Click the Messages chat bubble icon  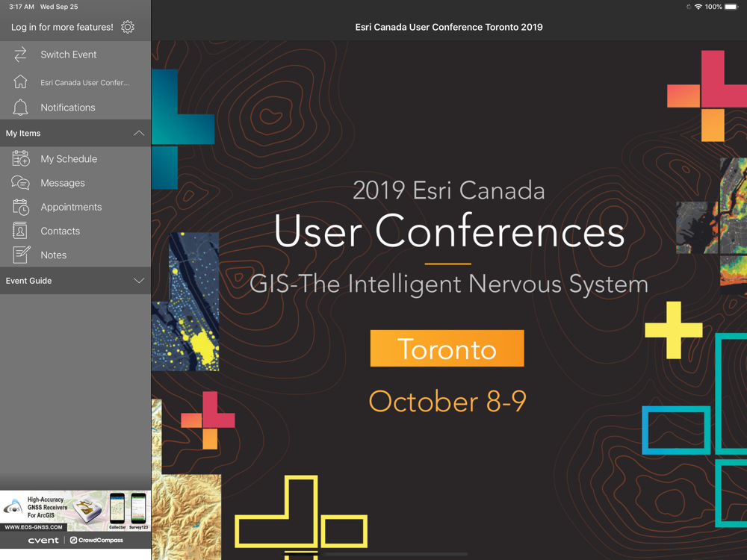coord(20,183)
